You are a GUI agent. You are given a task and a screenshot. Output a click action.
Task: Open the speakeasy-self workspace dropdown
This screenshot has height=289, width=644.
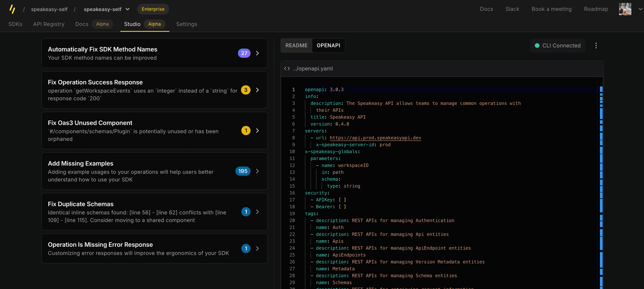106,9
